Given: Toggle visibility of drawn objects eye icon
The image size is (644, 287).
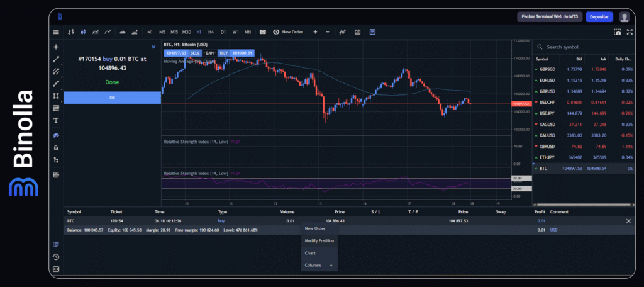Looking at the screenshot, I should 56,135.
